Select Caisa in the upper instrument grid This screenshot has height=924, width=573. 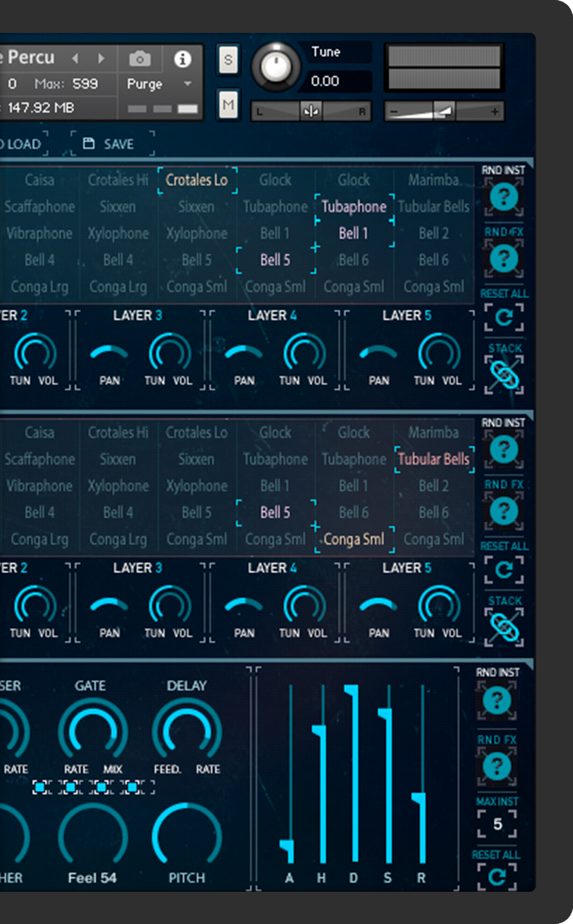(39, 180)
